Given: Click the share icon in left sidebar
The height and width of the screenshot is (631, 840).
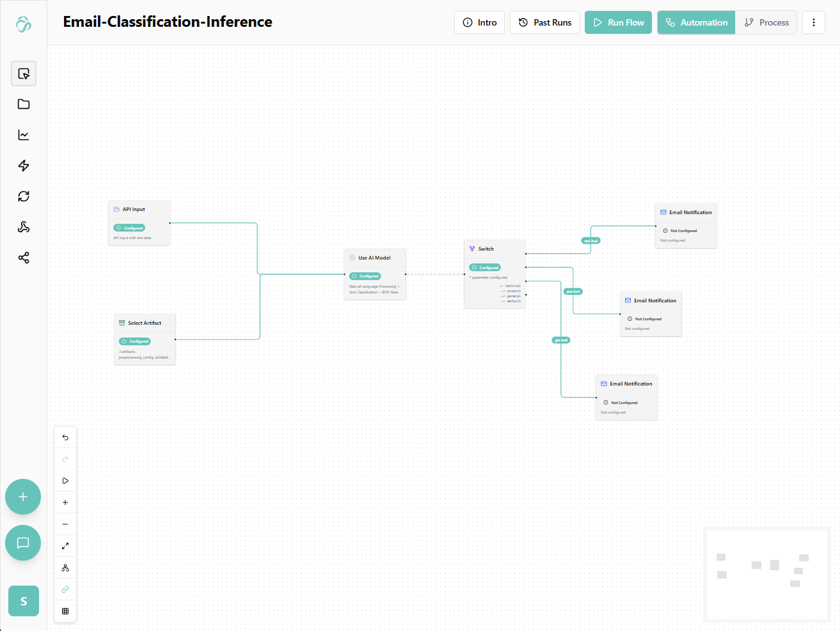Looking at the screenshot, I should [x=24, y=258].
